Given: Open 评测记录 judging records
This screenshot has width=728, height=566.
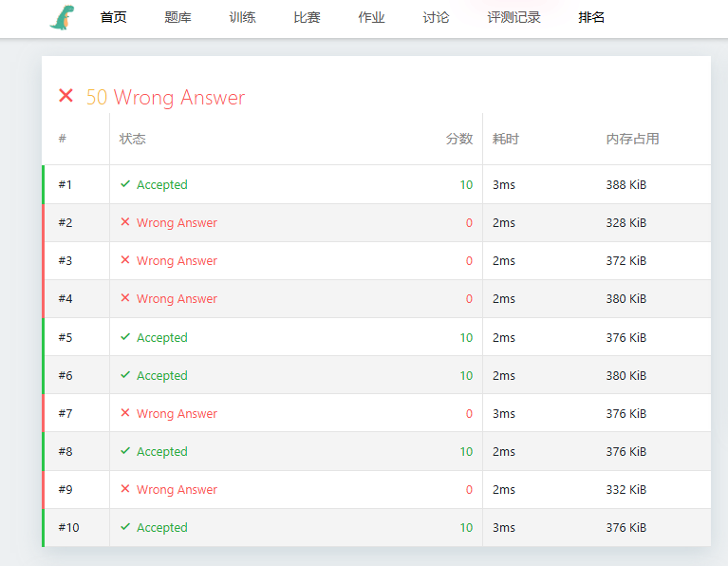Looking at the screenshot, I should [x=513, y=17].
